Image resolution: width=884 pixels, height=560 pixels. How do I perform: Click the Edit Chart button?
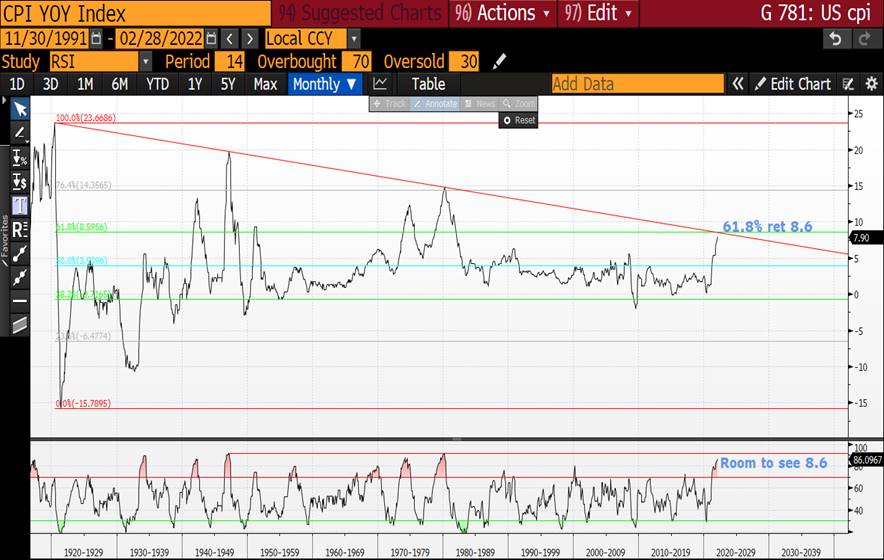coord(793,84)
